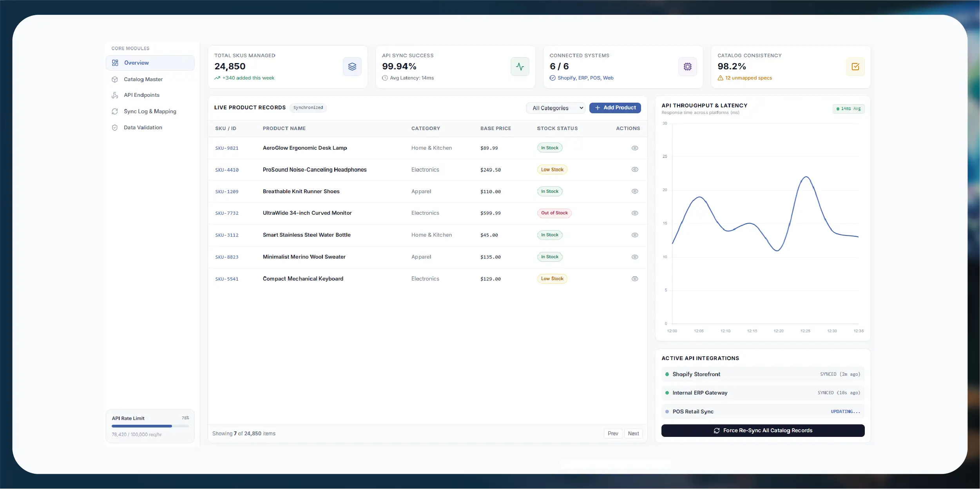The width and height of the screenshot is (980, 489).
Task: View details for ProSound Noise-Canceling Headphones
Action: (x=635, y=170)
